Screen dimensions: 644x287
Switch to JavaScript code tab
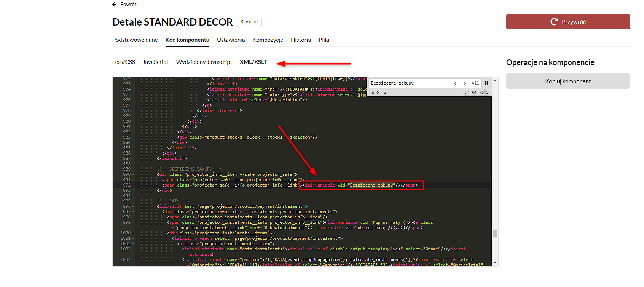pyautogui.click(x=156, y=62)
